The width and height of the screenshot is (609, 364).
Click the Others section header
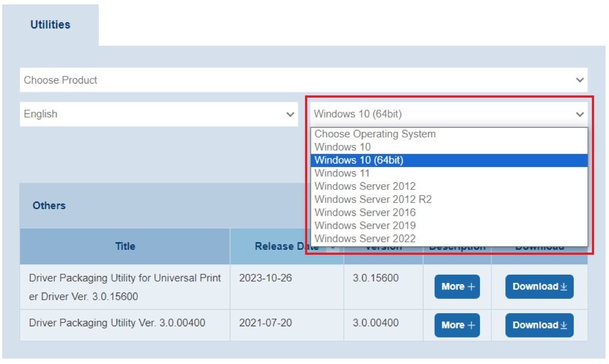click(49, 206)
